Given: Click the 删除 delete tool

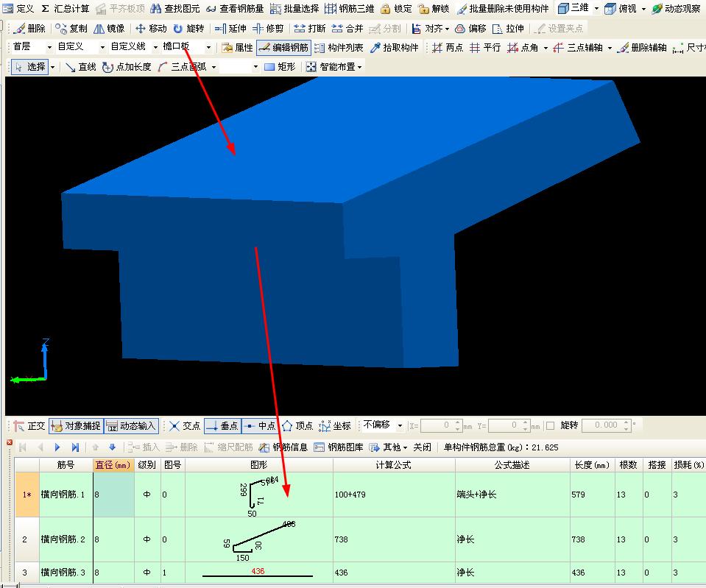Looking at the screenshot, I should click(x=29, y=29).
